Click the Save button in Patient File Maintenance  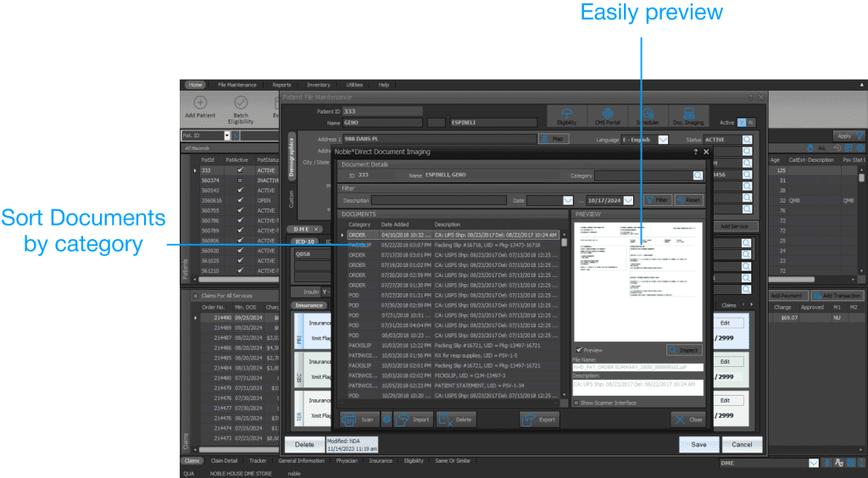coord(698,444)
